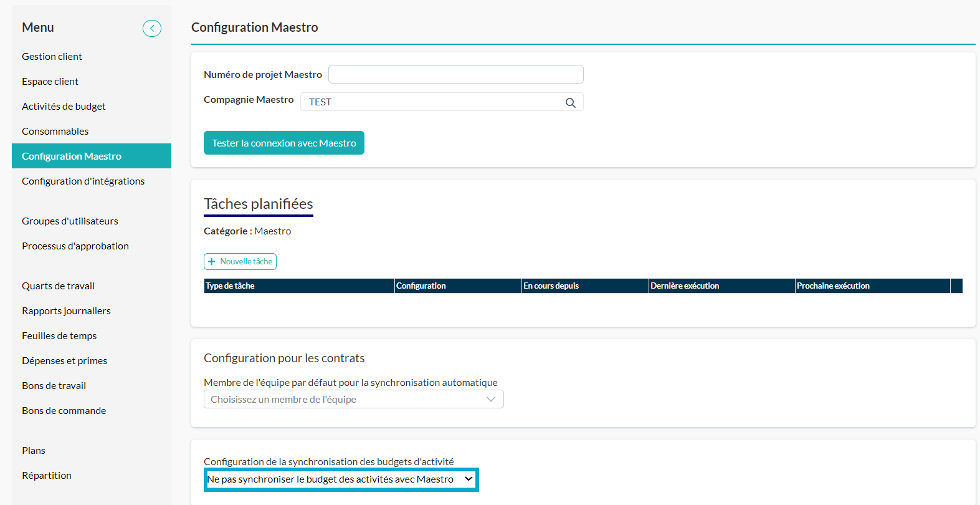
Task: Go to Feuilles de temps
Action: point(59,335)
